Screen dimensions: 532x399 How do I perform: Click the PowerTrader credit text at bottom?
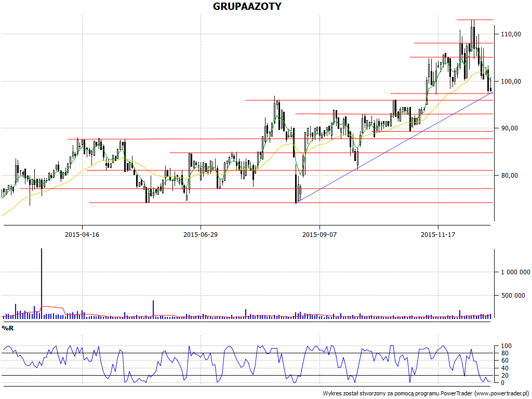[x=427, y=394]
